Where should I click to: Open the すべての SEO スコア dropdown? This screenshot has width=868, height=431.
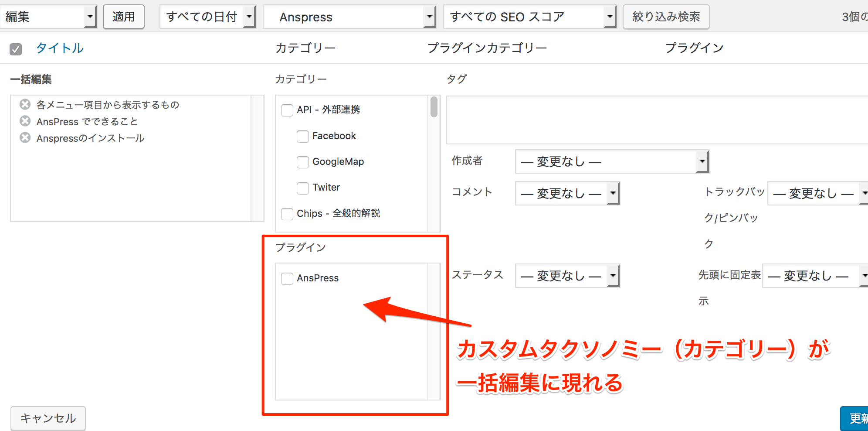pyautogui.click(x=530, y=17)
